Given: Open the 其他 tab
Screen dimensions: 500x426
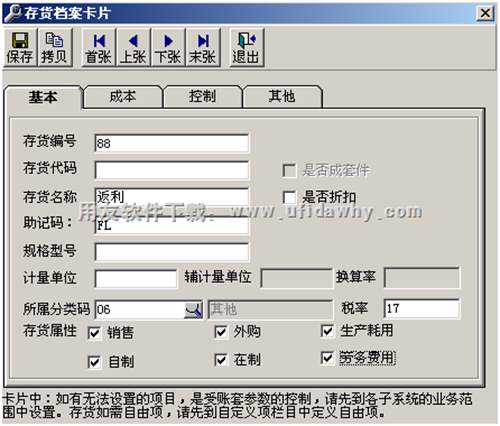Looking at the screenshot, I should pyautogui.click(x=282, y=96).
